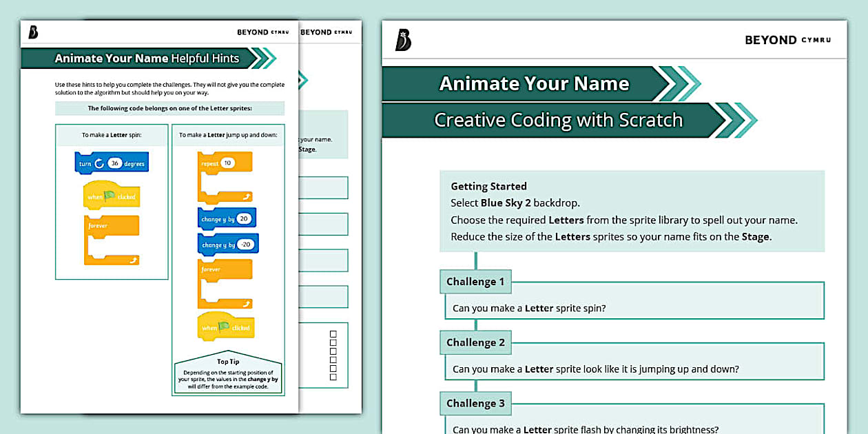Image resolution: width=868 pixels, height=434 pixels.
Task: Select the green flag on the when clicked block
Action: point(109,195)
